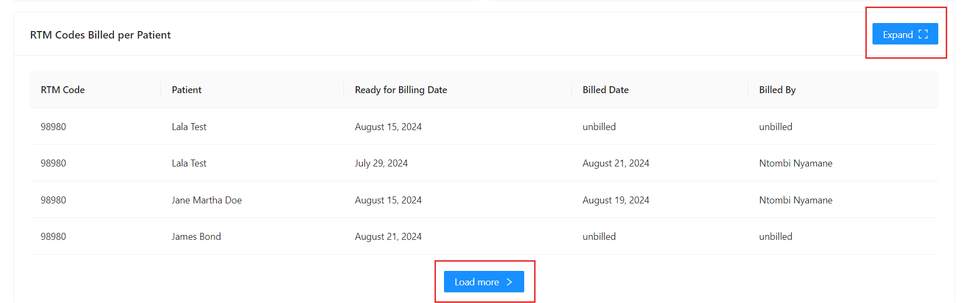
Task: Click the chevron arrow beside Load more
Action: pos(509,282)
